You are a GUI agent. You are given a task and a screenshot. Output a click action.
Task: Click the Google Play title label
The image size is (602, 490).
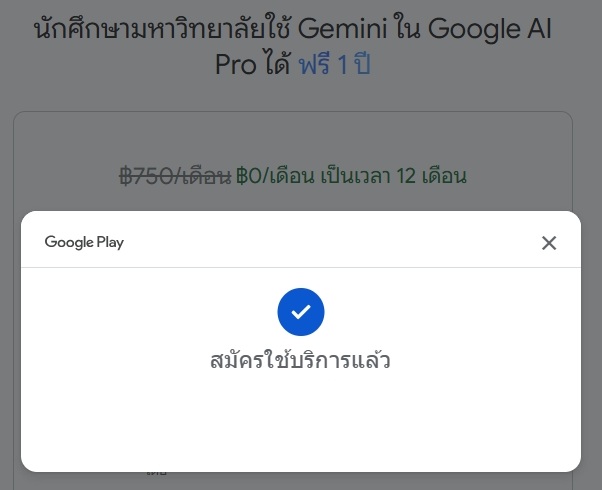click(85, 242)
